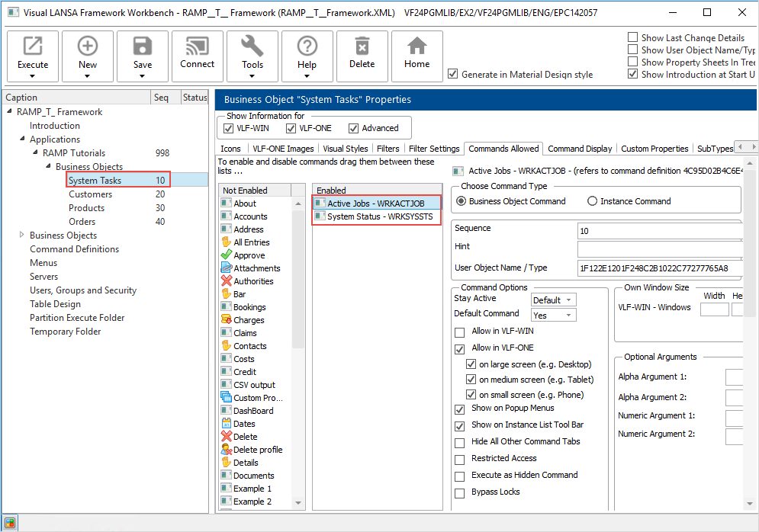Expand the collapsed Business Objects tree node
This screenshot has width=759, height=532.
pos(21,236)
